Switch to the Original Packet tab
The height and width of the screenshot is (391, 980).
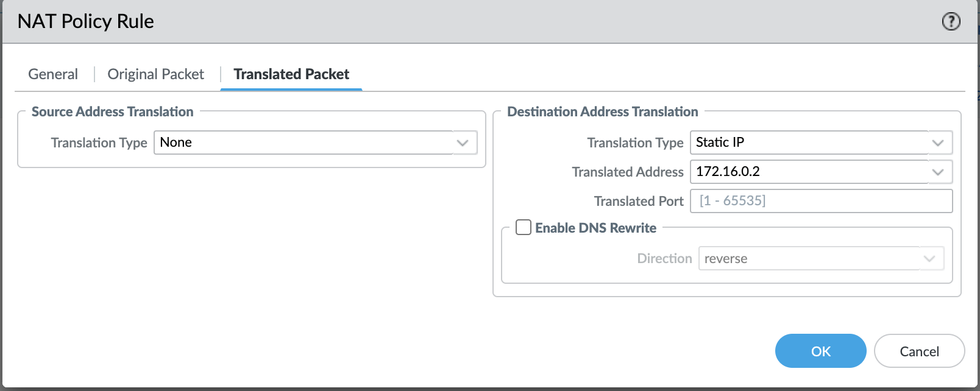tap(155, 74)
